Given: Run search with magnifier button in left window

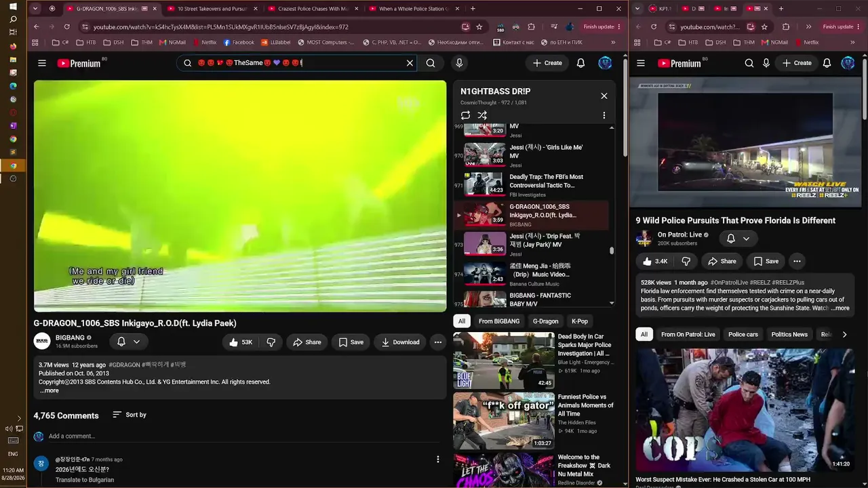Looking at the screenshot, I should coord(431,63).
